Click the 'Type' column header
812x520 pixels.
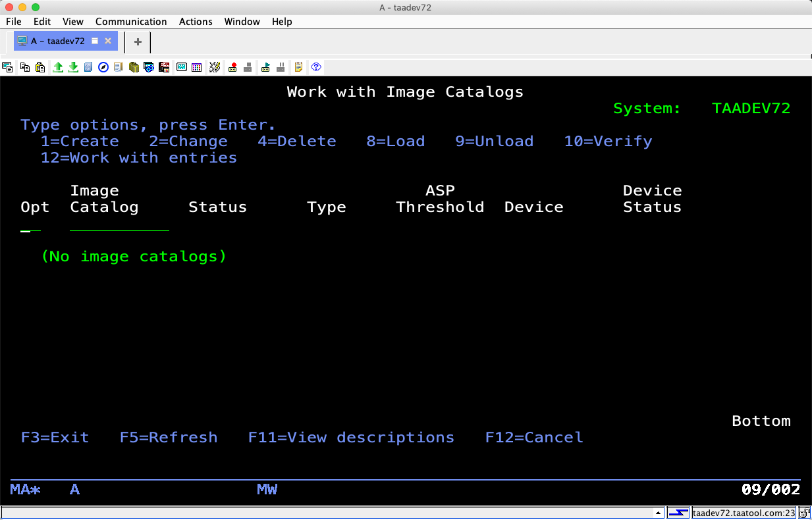pos(327,207)
